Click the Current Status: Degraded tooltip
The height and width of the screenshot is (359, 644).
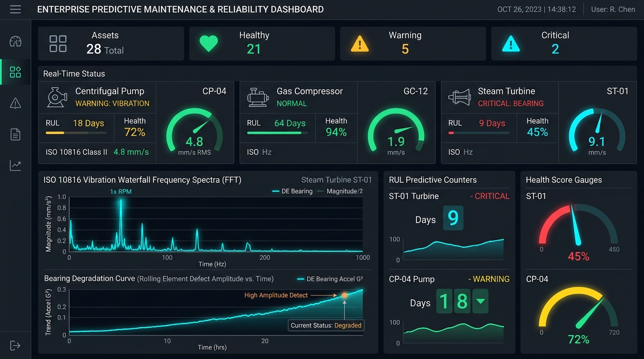tap(326, 325)
